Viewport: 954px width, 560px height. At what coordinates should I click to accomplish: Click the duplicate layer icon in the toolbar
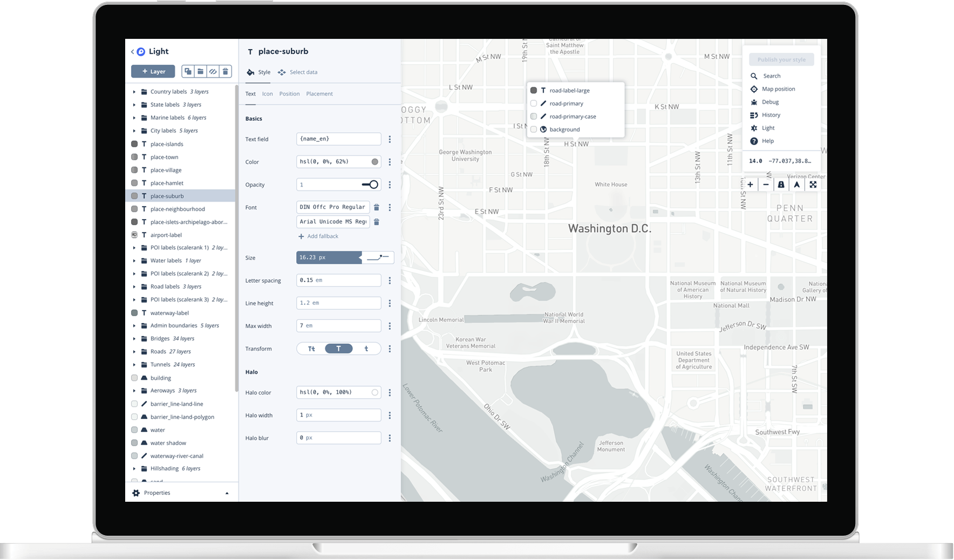click(x=188, y=71)
